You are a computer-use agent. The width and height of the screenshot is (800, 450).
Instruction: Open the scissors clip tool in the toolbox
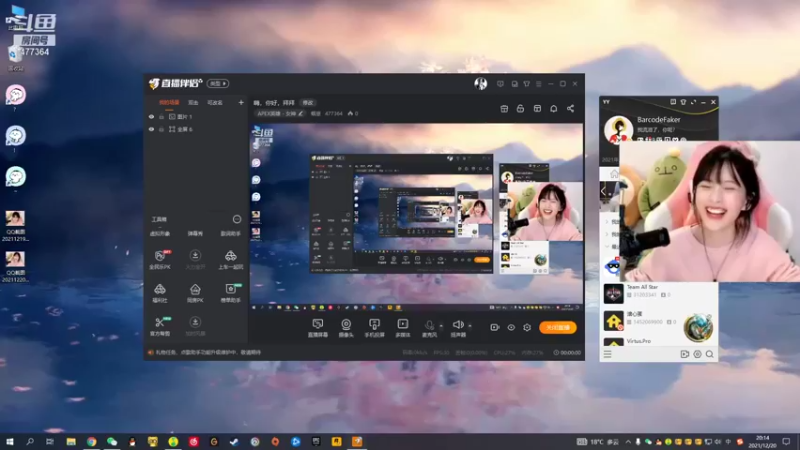click(x=160, y=326)
